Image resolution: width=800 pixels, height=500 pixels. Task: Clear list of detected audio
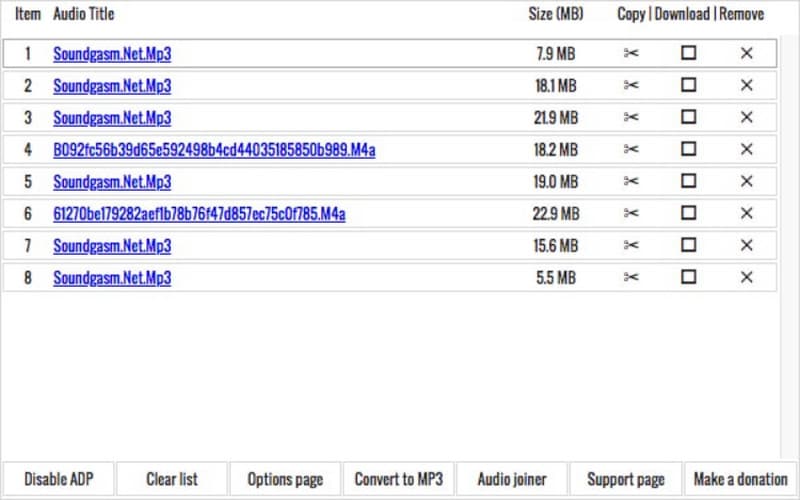(x=172, y=479)
